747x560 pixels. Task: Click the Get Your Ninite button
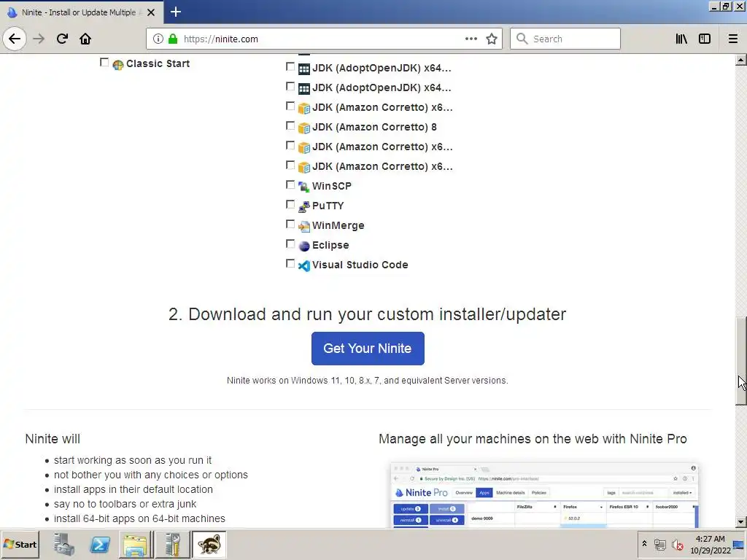pyautogui.click(x=368, y=349)
